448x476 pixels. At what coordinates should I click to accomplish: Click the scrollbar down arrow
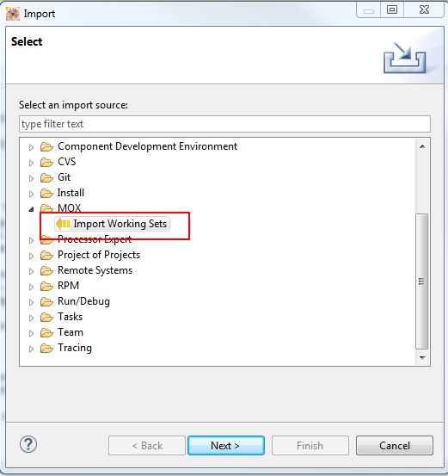click(x=422, y=358)
